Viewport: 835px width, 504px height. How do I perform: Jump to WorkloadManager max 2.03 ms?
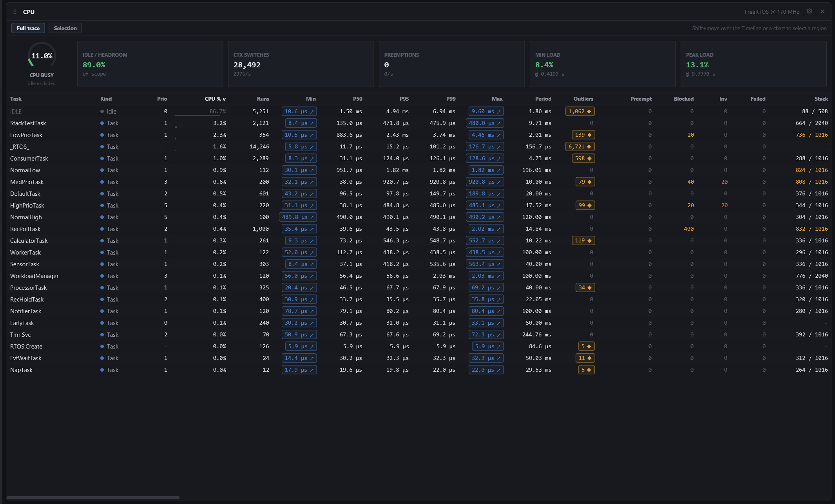486,276
